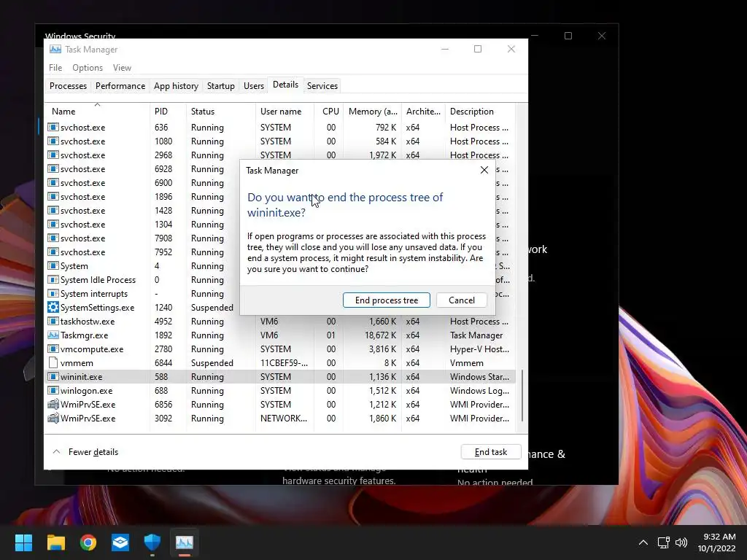This screenshot has height=560, width=747.
Task: Click the System Idle Process icon
Action: point(53,279)
